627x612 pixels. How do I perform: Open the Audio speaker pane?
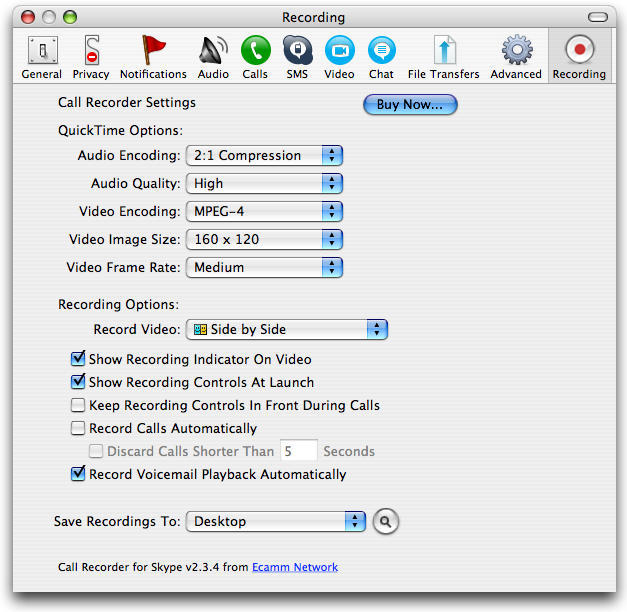click(x=213, y=57)
